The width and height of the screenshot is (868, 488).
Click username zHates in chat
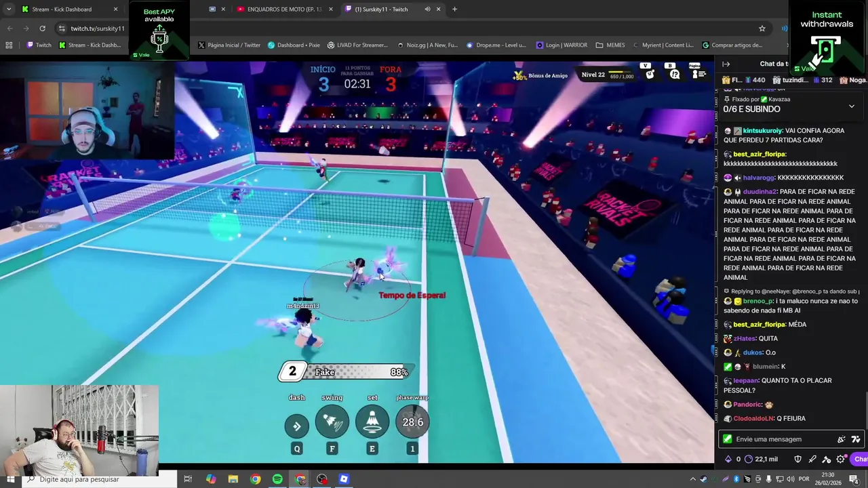(745, 339)
